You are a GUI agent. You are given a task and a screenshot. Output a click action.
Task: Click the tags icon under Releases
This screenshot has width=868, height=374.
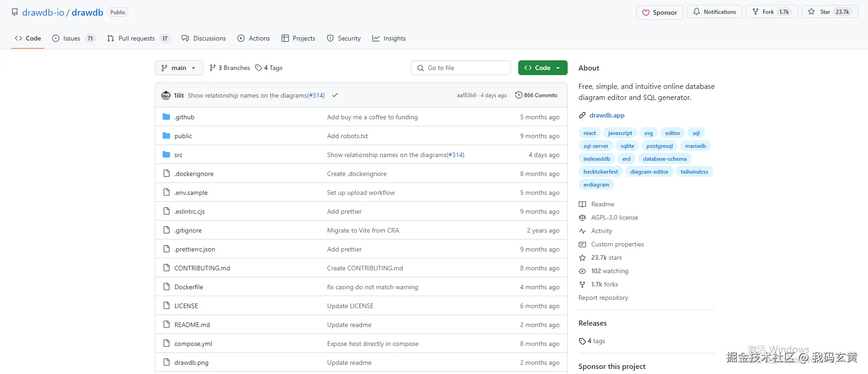582,341
